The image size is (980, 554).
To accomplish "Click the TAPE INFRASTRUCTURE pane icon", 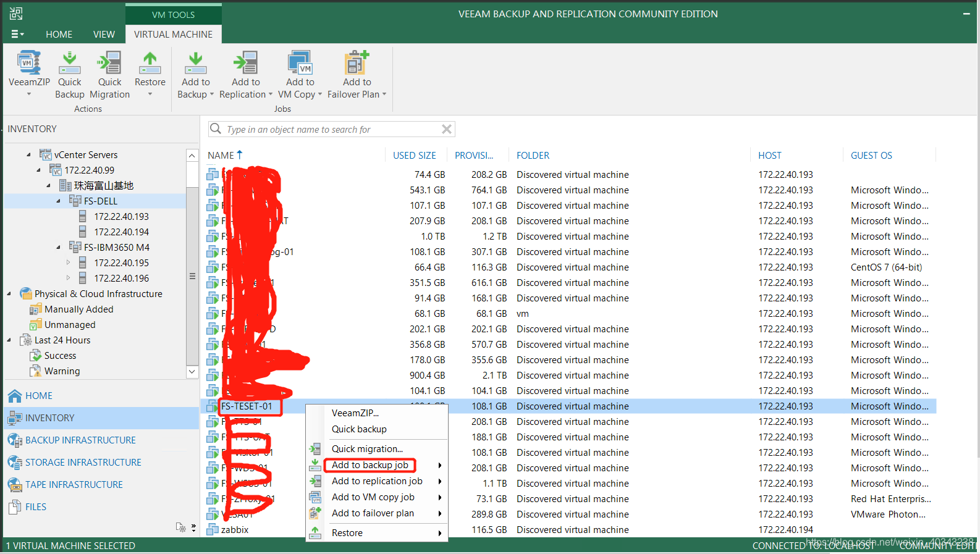I will [15, 485].
